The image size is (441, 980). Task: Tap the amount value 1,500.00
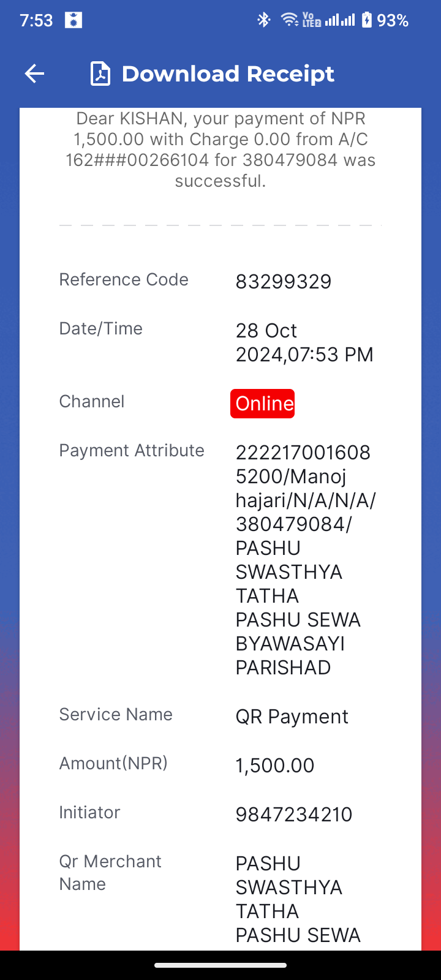(275, 766)
